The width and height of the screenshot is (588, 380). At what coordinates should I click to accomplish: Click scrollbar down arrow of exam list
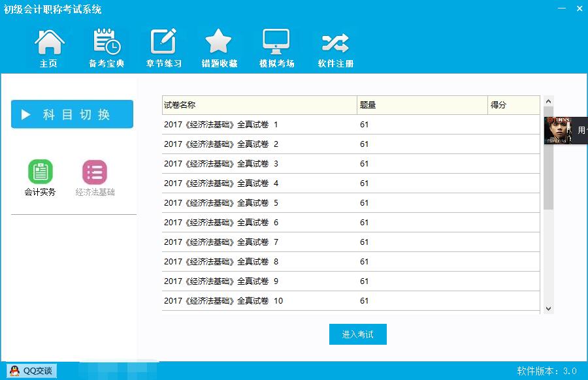click(548, 309)
